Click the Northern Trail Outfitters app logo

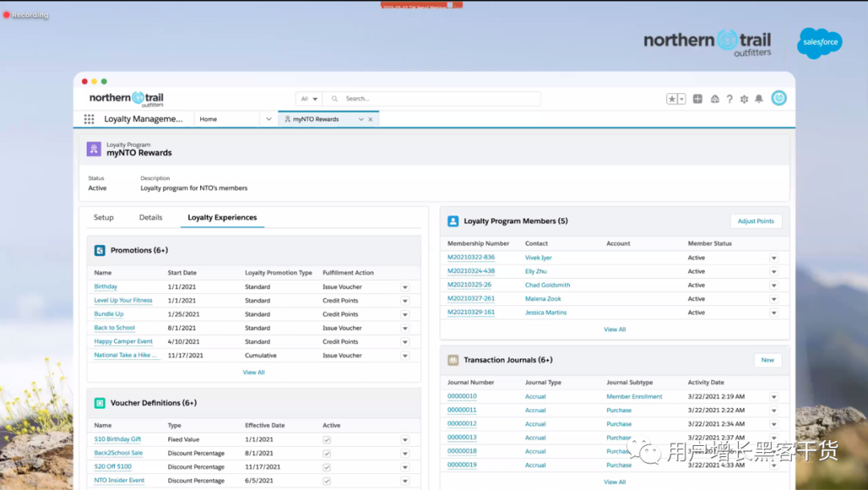126,99
